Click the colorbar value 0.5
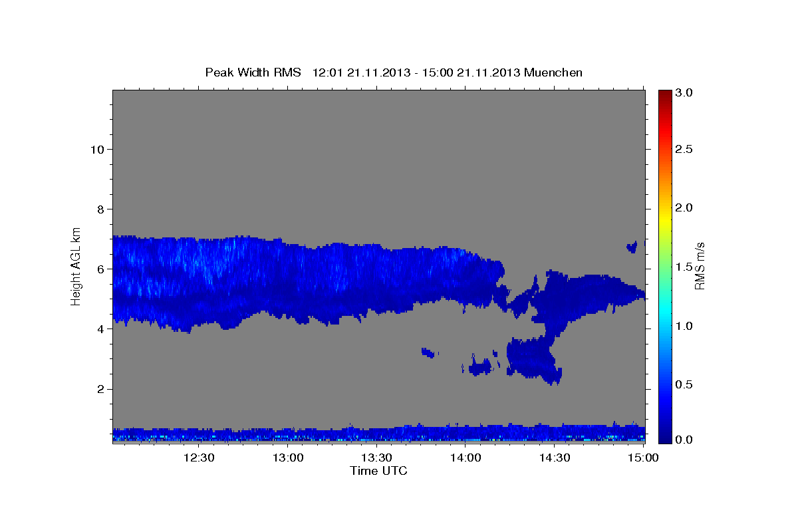Viewport: 798px width, 532px height. pyautogui.click(x=684, y=384)
